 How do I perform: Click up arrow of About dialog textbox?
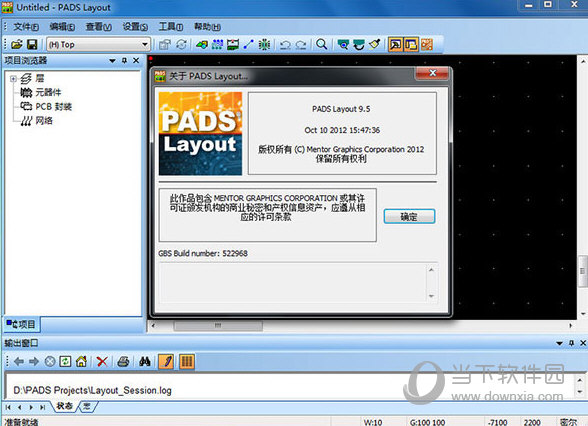[x=431, y=270]
